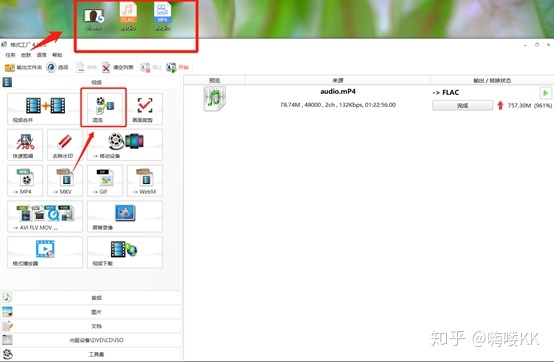Viewport: 554px width, 362px height.
Task: Select the audio.mP4 task row
Action: pos(369,99)
